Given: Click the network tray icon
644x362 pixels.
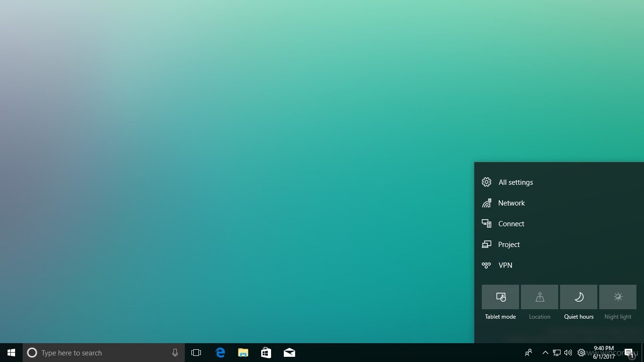Looking at the screenshot, I should click(x=557, y=353).
